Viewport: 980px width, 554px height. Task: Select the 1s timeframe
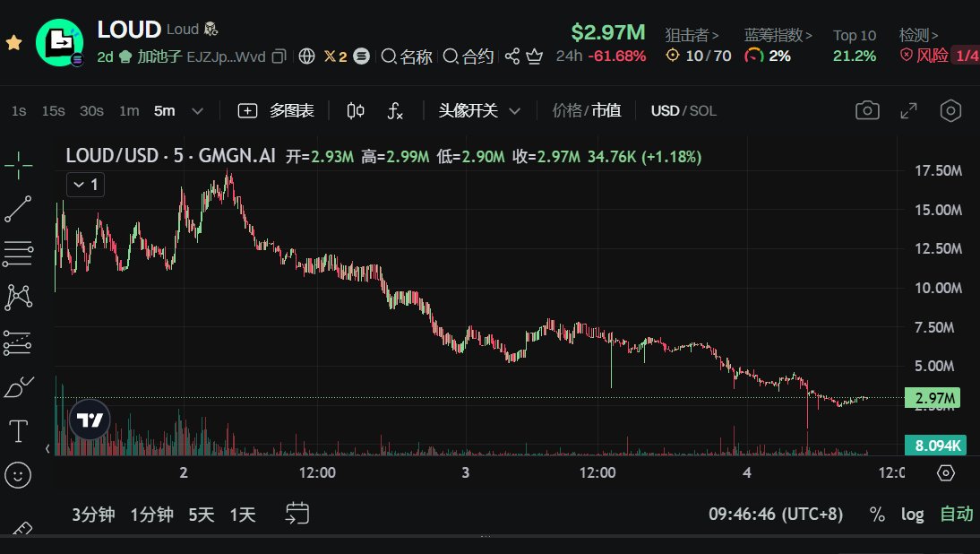tap(19, 110)
